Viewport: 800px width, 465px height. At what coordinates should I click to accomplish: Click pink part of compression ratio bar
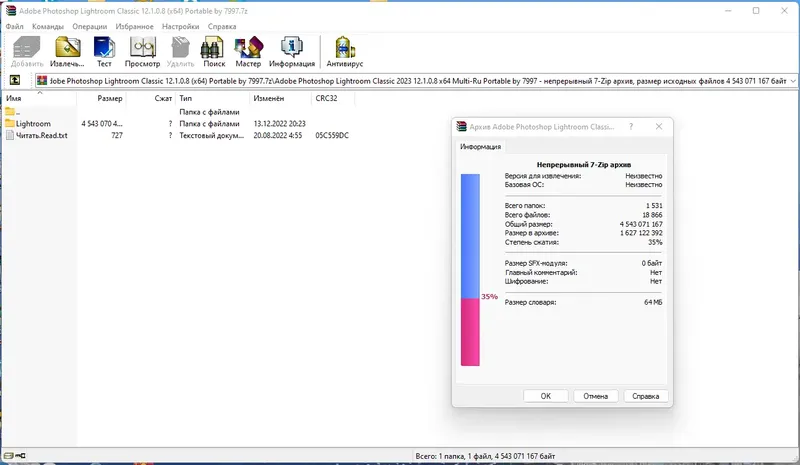click(470, 332)
